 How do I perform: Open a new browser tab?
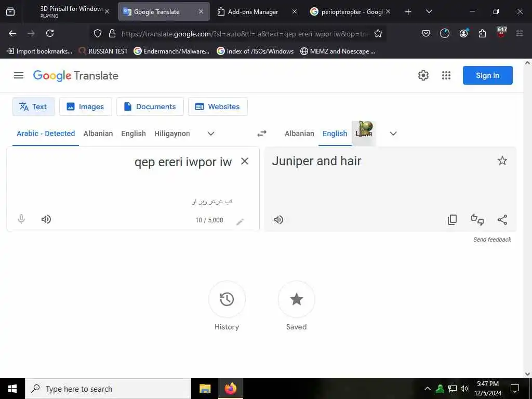[408, 12]
